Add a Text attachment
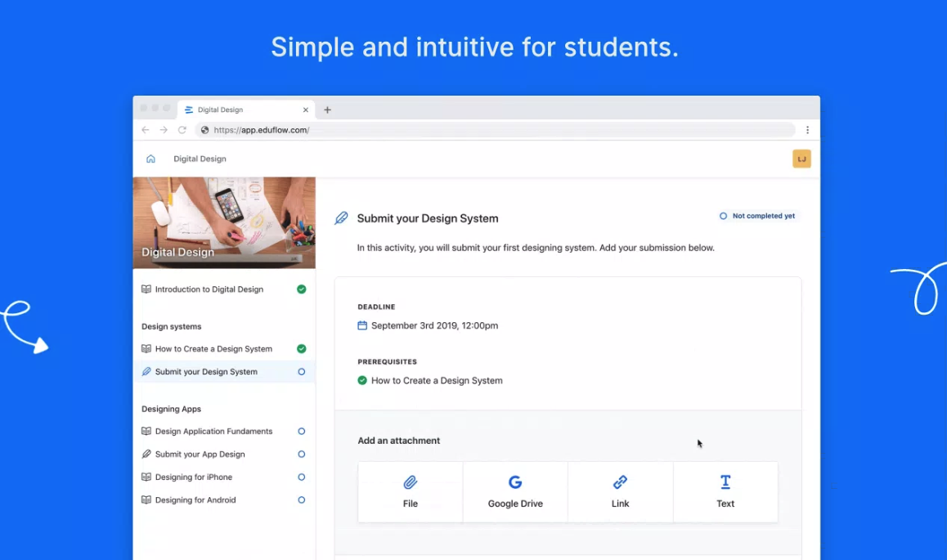 pos(725,492)
